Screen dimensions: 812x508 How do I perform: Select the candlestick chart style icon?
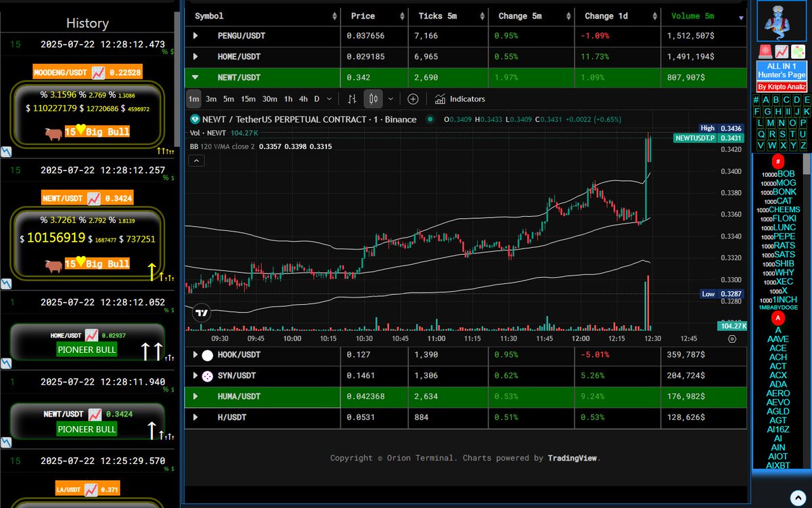tap(373, 99)
